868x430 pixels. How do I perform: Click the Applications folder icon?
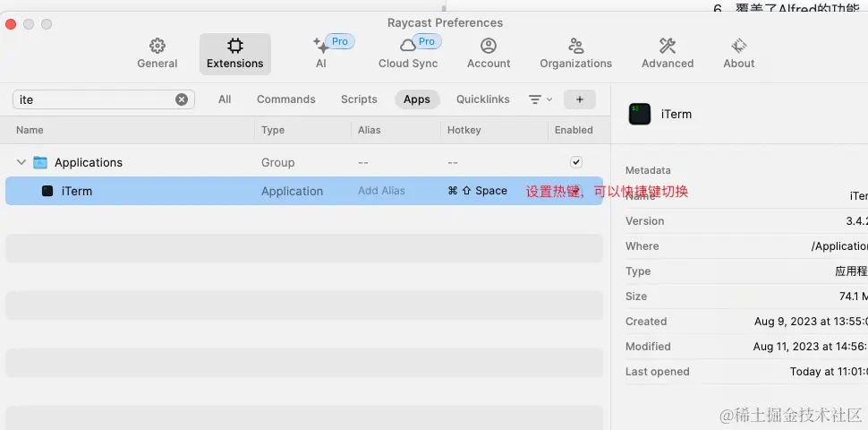40,162
